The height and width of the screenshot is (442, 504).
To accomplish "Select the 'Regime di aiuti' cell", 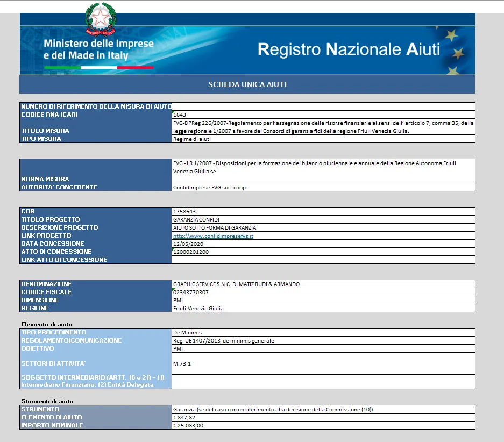I will tap(323, 139).
